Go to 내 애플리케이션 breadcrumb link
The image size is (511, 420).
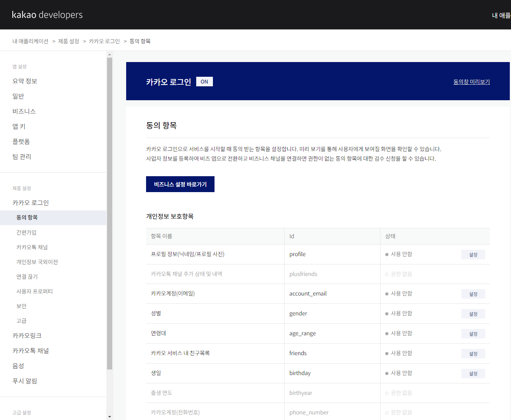(x=30, y=41)
